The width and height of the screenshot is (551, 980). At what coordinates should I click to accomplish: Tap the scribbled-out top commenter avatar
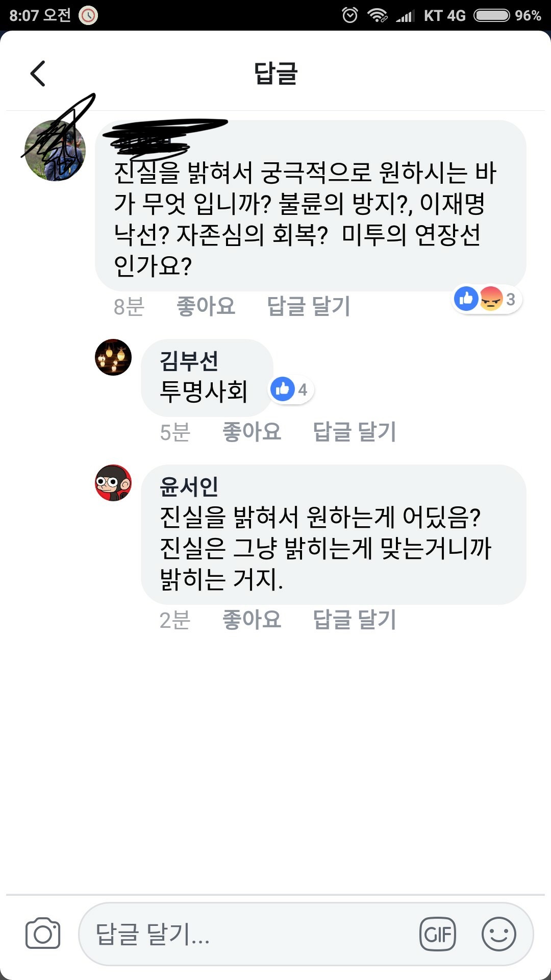(55, 151)
